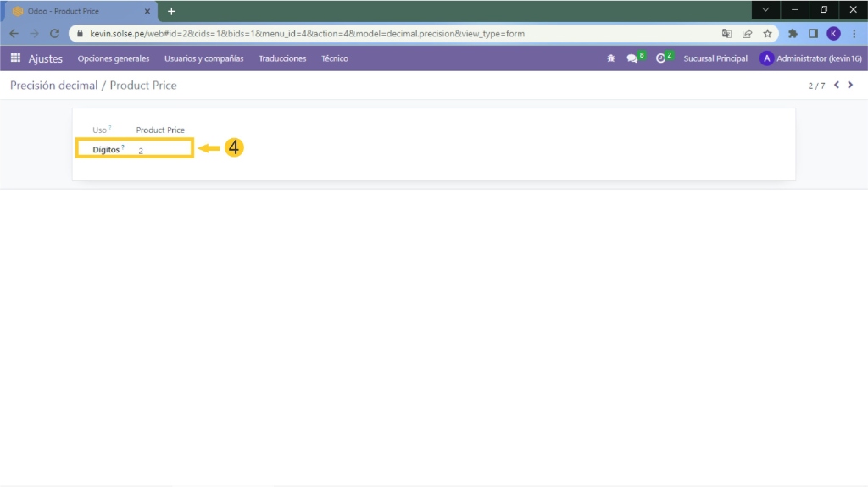
Task: Open the debug bug icon menu
Action: [611, 58]
